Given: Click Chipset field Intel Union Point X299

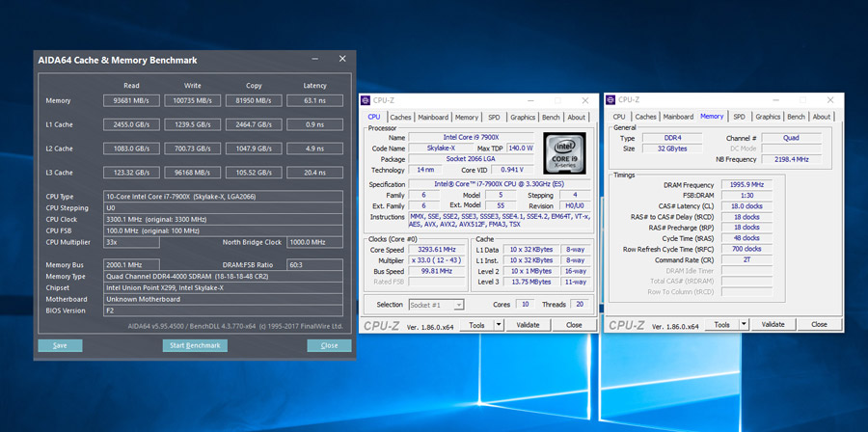Looking at the screenshot, I should [223, 287].
